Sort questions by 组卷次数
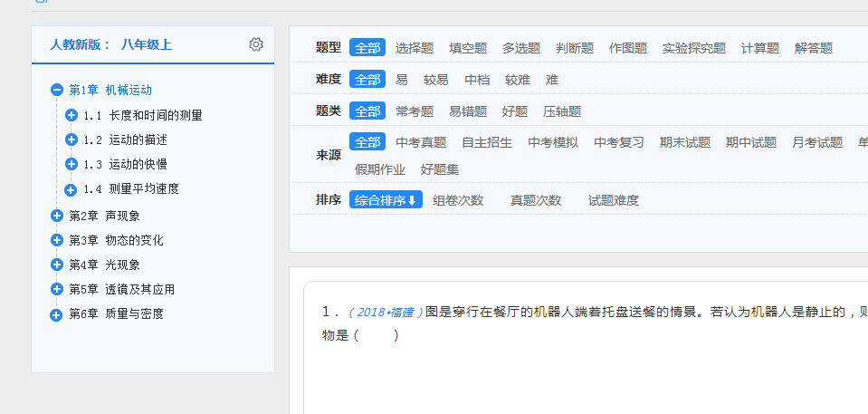This screenshot has height=414, width=868. (x=458, y=200)
